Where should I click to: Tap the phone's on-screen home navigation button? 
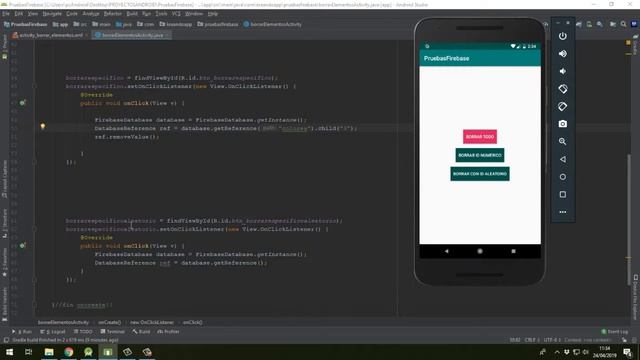coord(480,251)
